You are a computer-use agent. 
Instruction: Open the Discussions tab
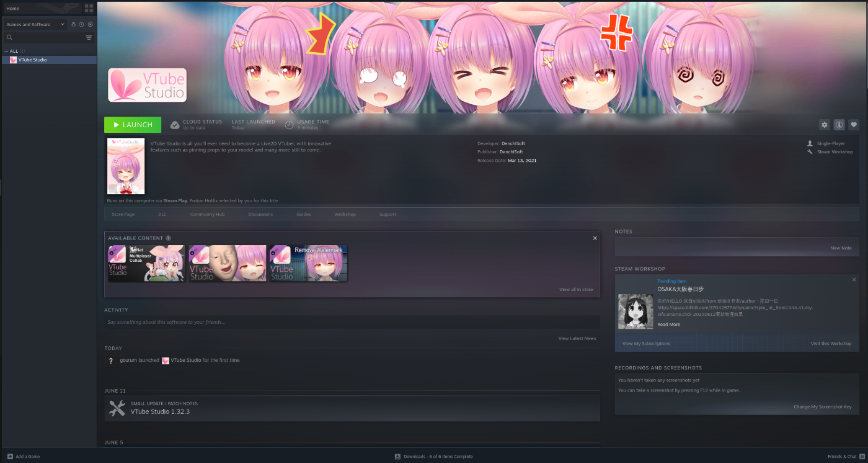point(260,214)
